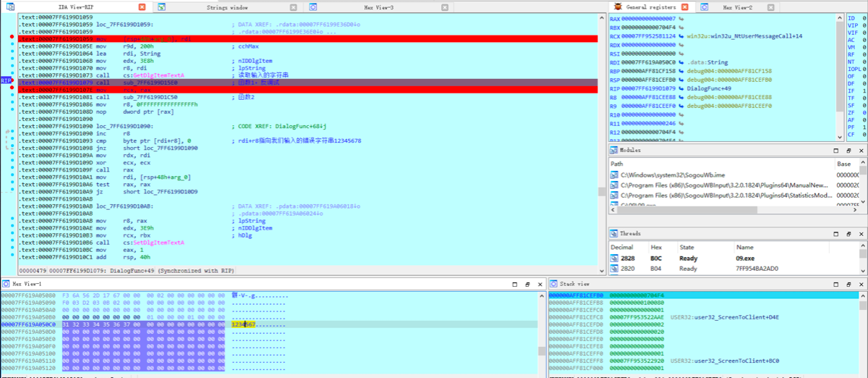Sort threads by the State column

click(706, 247)
